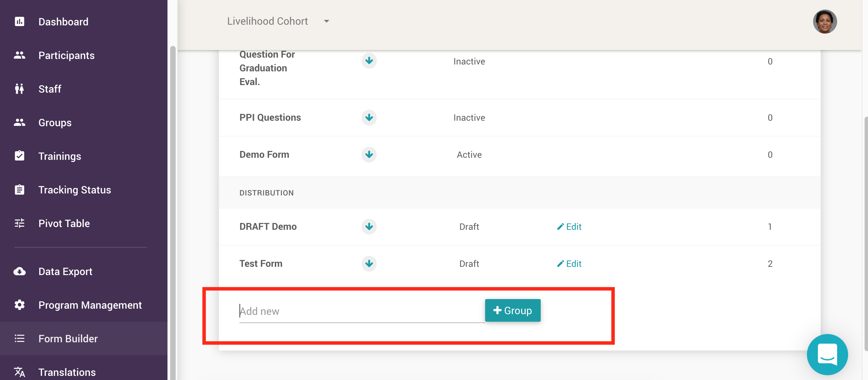
Task: Open the Intercom chat bubble
Action: (827, 355)
